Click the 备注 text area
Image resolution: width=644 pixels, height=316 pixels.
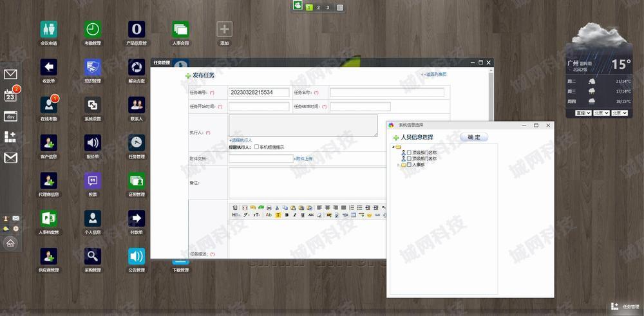307,183
